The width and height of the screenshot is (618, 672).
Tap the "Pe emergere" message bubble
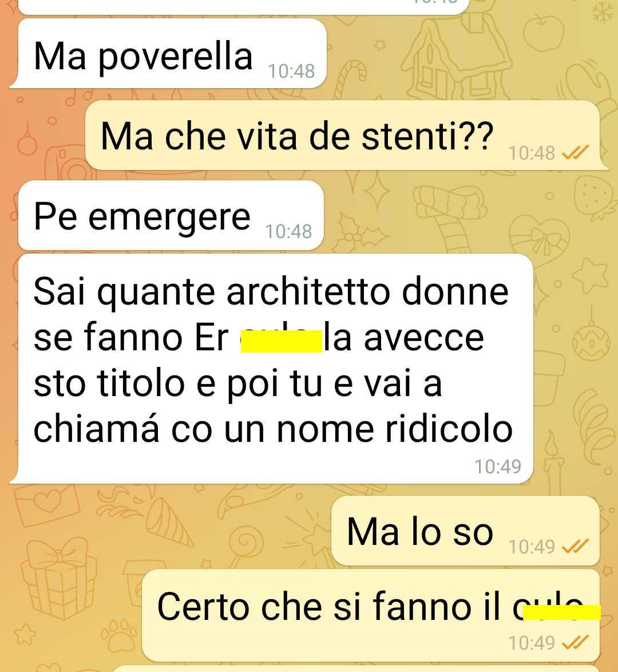171,215
